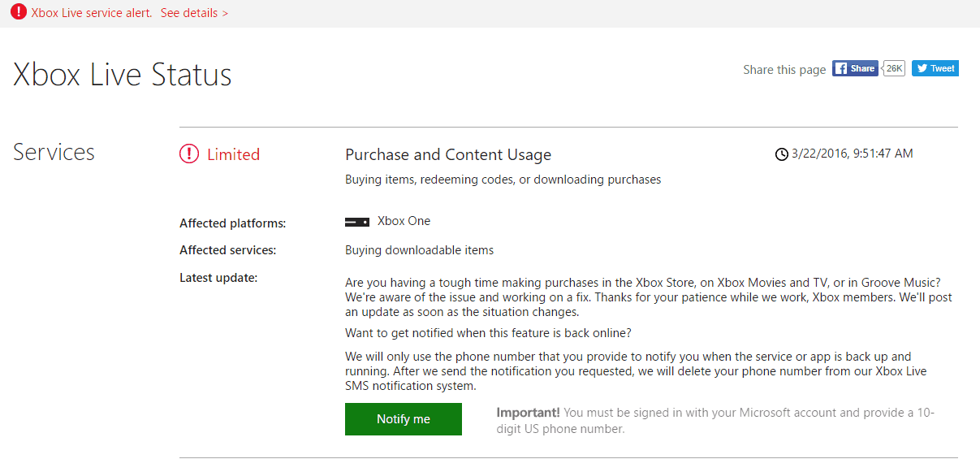Select the Xbox One platform label
980x459 pixels.
(404, 221)
